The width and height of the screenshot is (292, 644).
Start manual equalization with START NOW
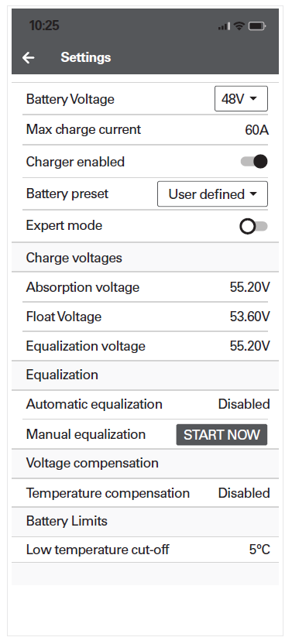222,434
